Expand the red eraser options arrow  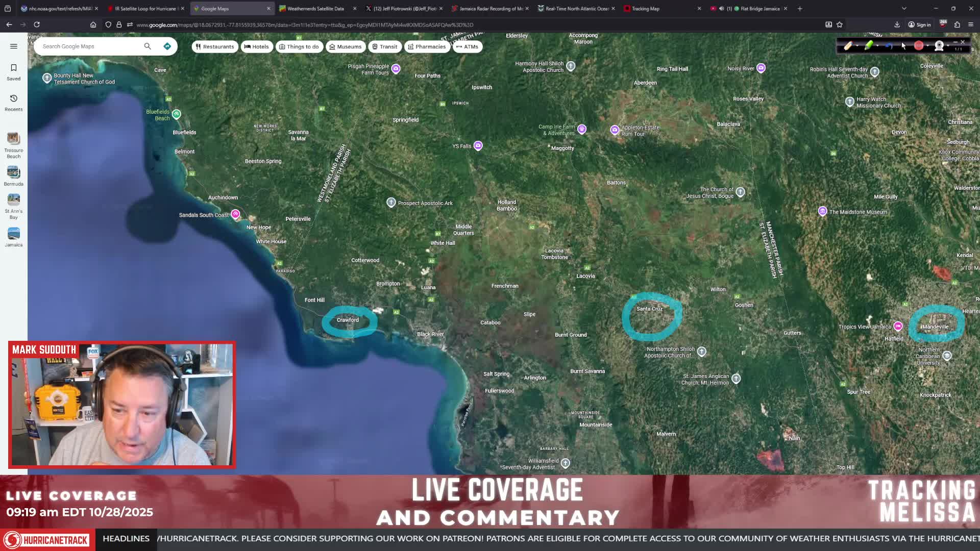click(927, 46)
